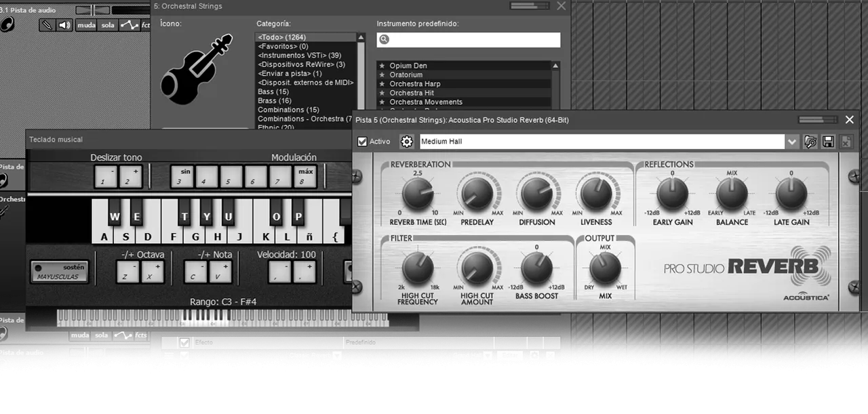The width and height of the screenshot is (868, 414).
Task: Toggle 'sola' solo on top audio track
Action: coord(107,25)
